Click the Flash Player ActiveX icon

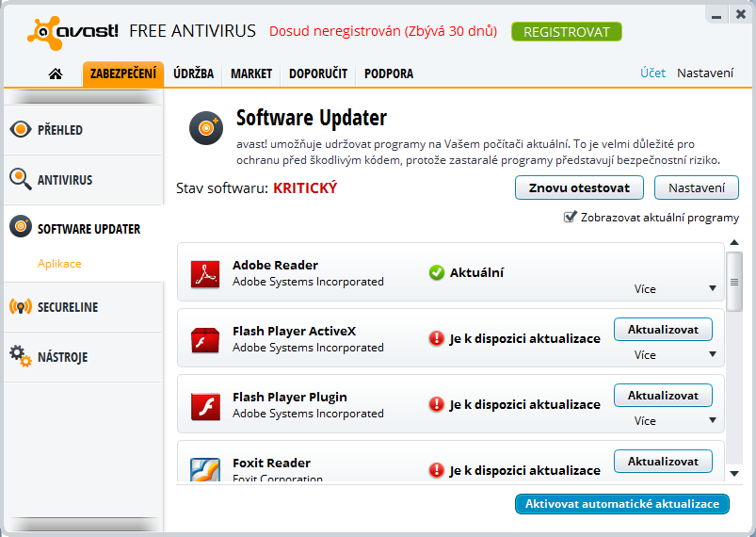205,340
